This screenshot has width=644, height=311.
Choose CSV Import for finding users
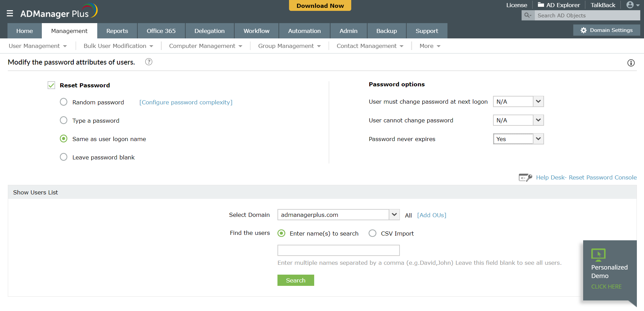click(x=372, y=233)
